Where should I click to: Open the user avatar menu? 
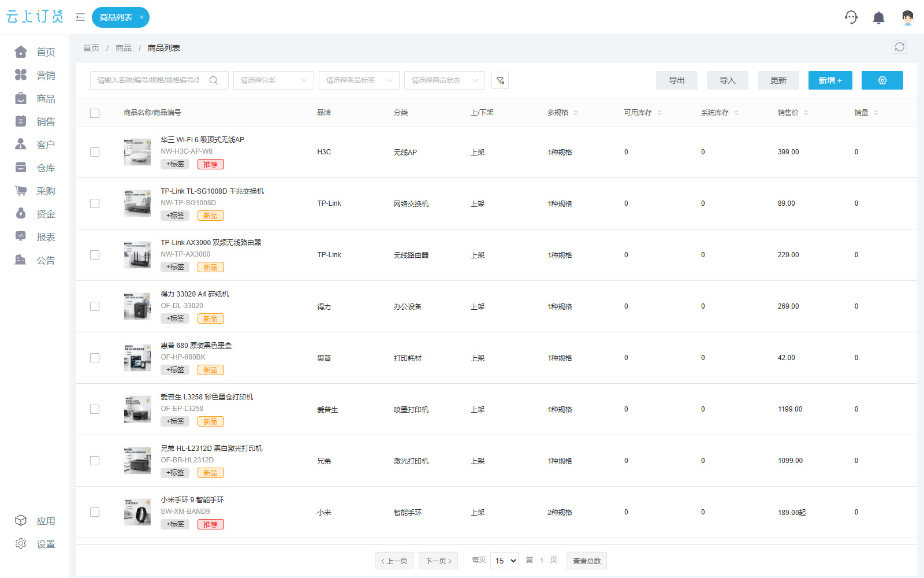pyautogui.click(x=907, y=18)
